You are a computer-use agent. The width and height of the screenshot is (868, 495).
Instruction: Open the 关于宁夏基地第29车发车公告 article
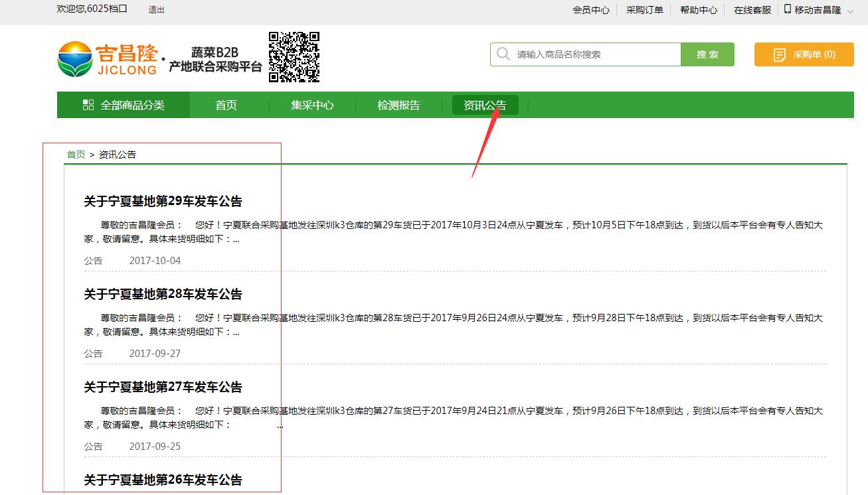click(x=163, y=201)
